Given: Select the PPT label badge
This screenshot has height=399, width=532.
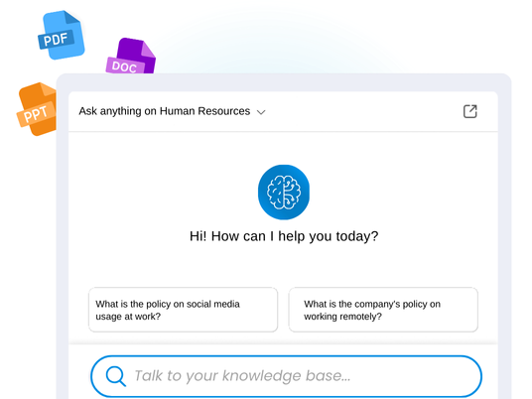Looking at the screenshot, I should click(36, 114).
